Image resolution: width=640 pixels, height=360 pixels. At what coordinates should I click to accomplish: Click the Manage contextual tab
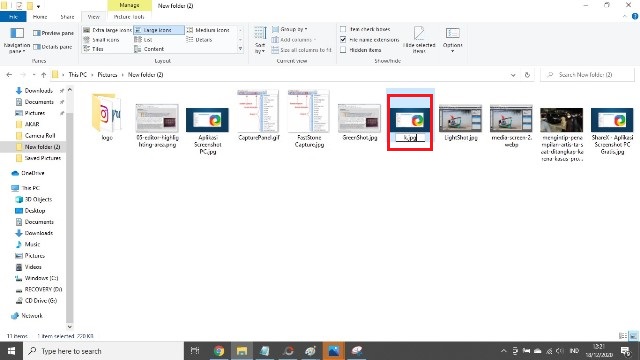[x=129, y=5]
